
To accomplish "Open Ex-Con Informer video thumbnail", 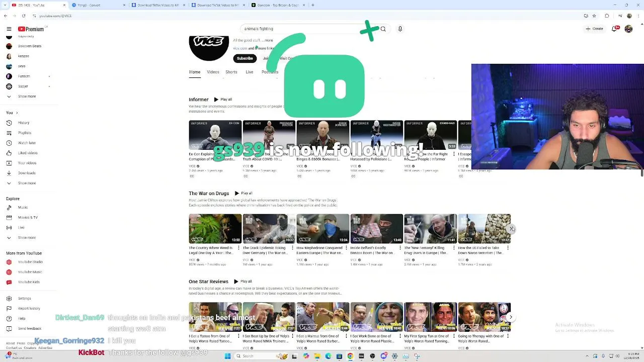I will tap(215, 135).
